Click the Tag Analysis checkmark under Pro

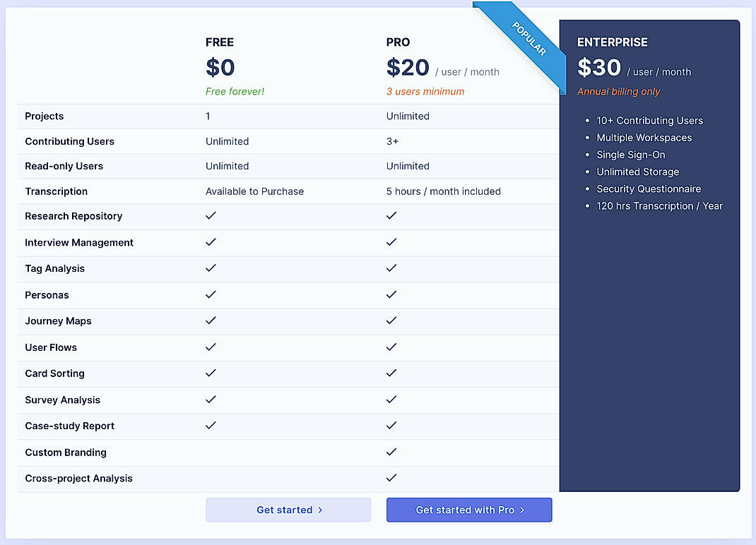391,269
